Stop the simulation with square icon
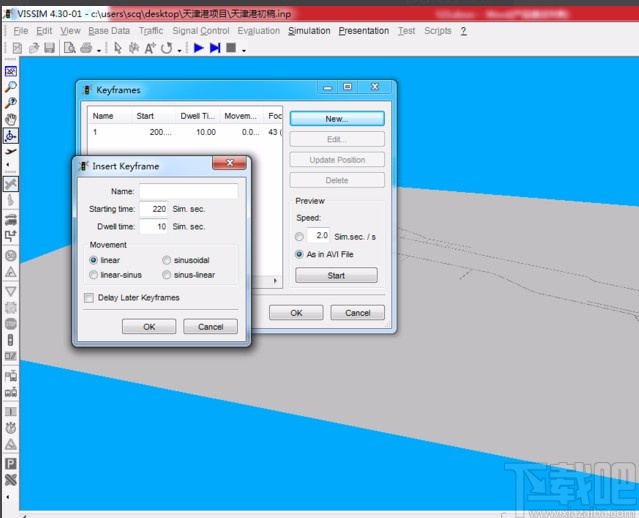Image resolution: width=639 pixels, height=518 pixels. tap(231, 48)
